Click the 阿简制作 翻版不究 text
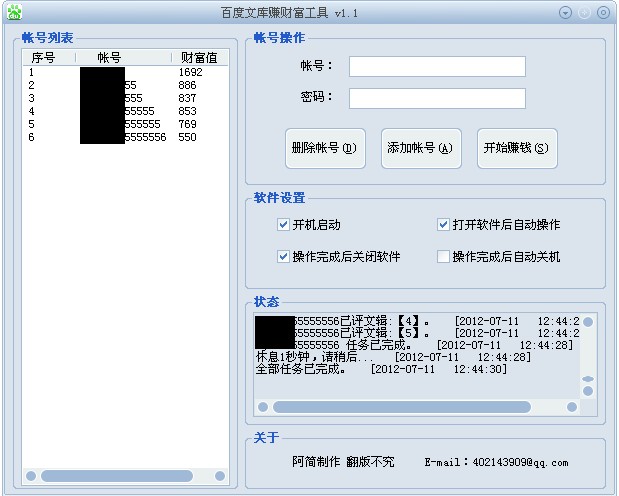Viewport: 619px width, 496px height. pos(343,462)
